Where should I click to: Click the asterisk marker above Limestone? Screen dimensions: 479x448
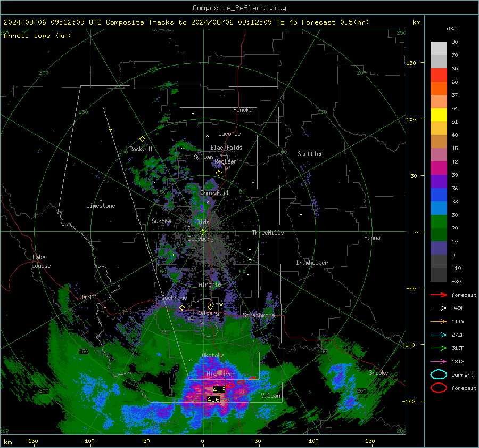(x=101, y=201)
